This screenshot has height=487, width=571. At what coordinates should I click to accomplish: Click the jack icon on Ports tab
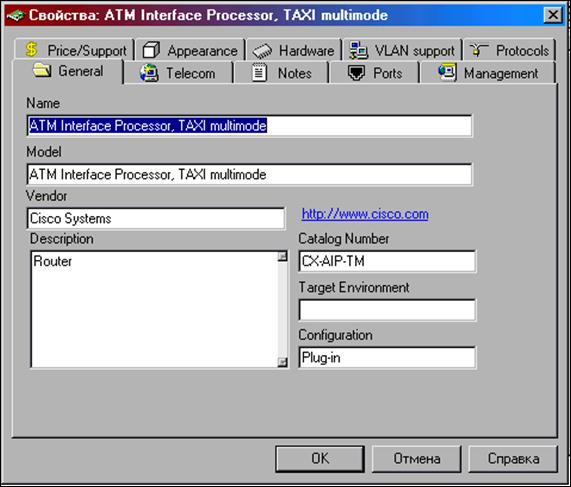(x=356, y=73)
